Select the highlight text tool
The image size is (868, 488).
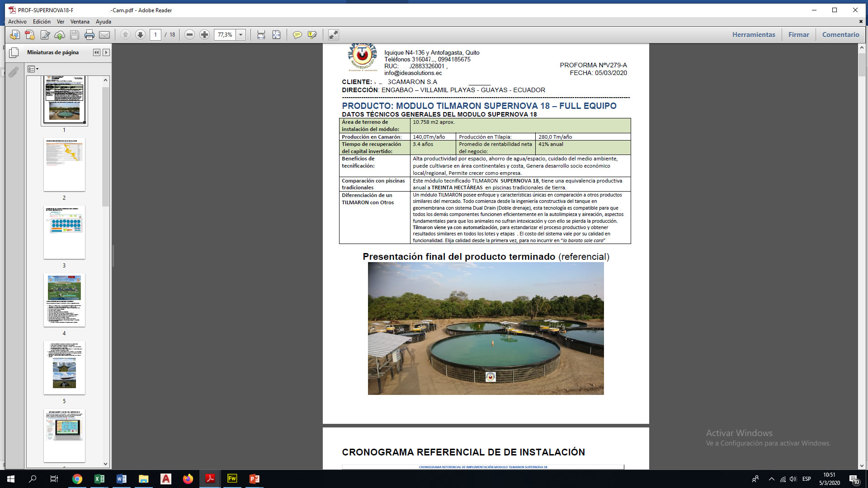coord(312,35)
